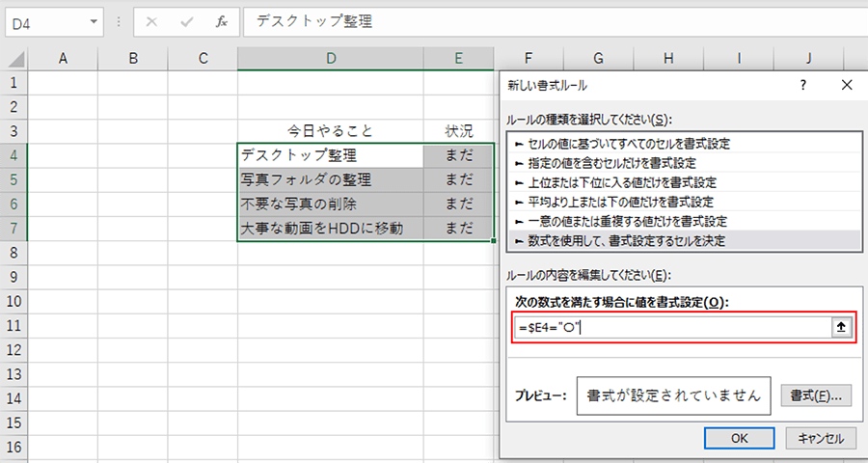Screen dimensions: 868x463
Task: Select column H header
Action: [668, 59]
